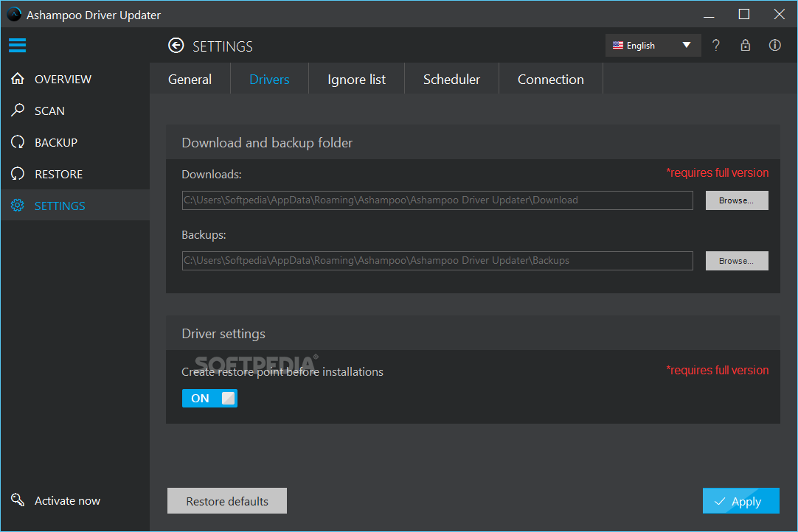
Task: Close the Ashampoo Driver Updater window
Action: click(x=779, y=14)
